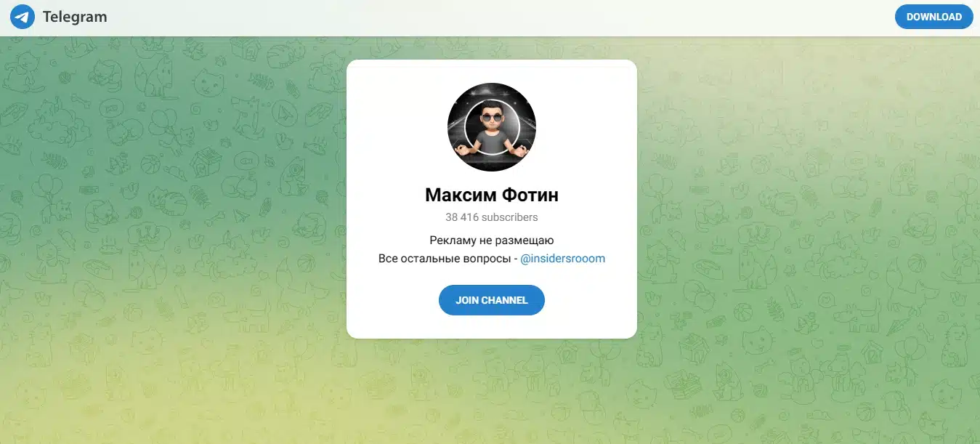Click the patterned background right of the card

tap(806, 218)
